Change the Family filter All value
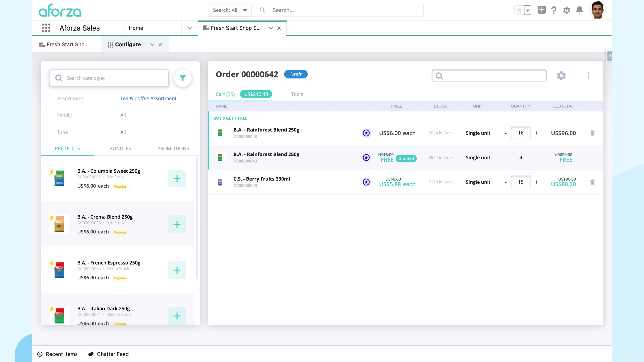 pos(123,115)
